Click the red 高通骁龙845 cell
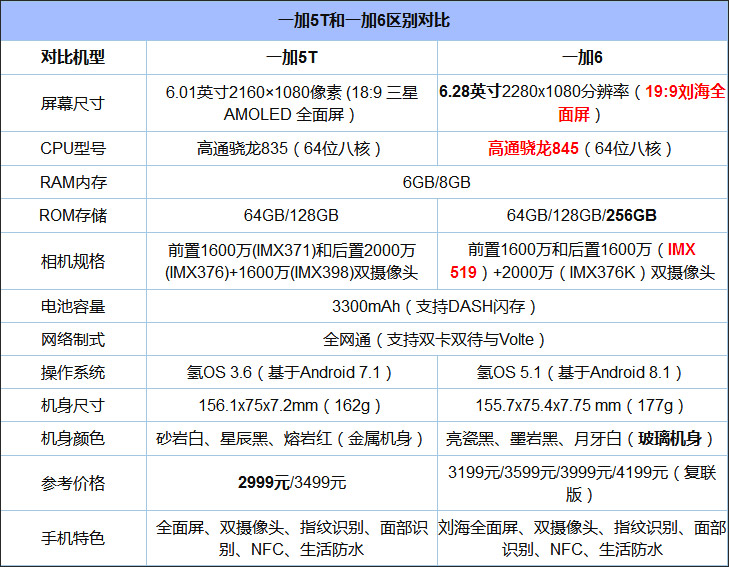Screen dimensions: 729x567 click(583, 149)
